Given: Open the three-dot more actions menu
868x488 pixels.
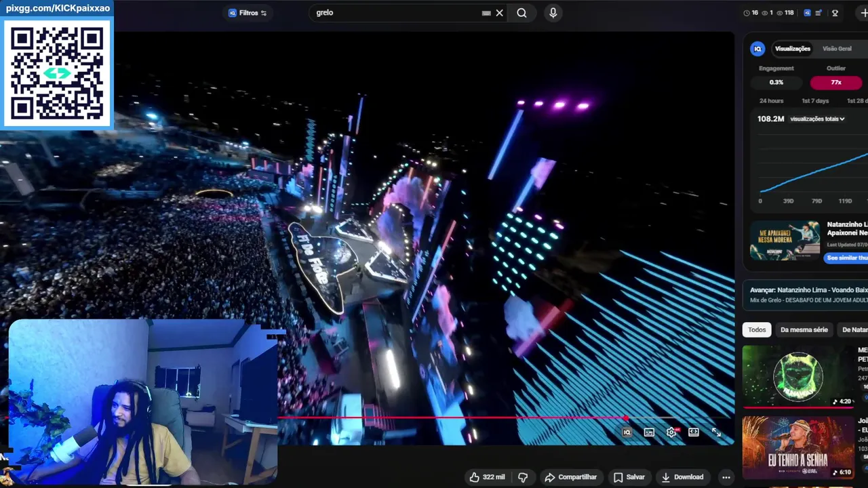Looking at the screenshot, I should [726, 477].
